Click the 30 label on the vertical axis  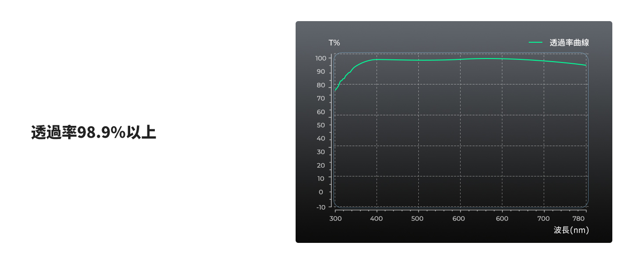(321, 152)
